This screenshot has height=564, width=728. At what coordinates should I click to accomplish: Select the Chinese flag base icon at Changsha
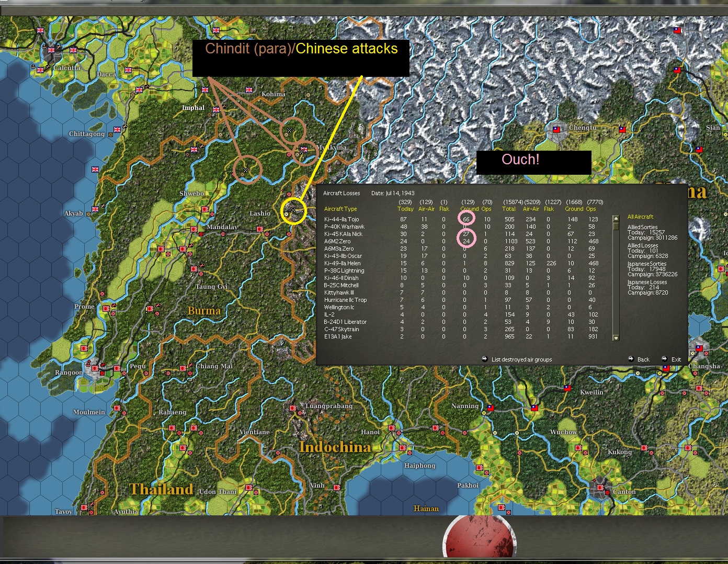pos(699,348)
